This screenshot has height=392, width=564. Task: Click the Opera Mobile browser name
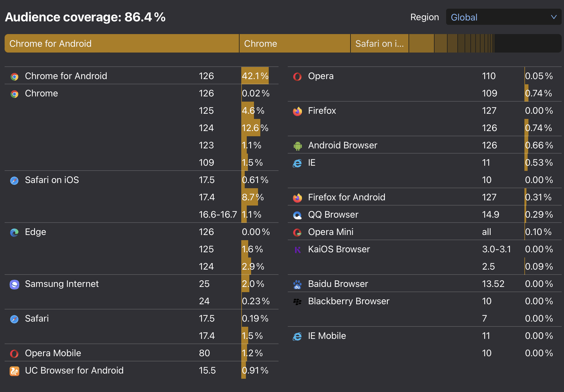(x=53, y=353)
